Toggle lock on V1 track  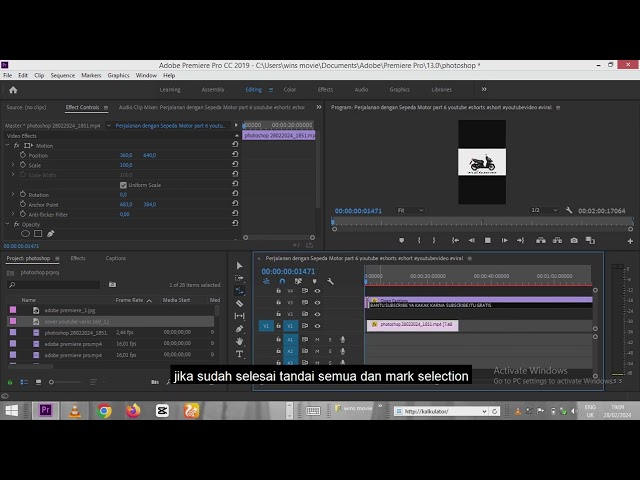[x=278, y=326]
